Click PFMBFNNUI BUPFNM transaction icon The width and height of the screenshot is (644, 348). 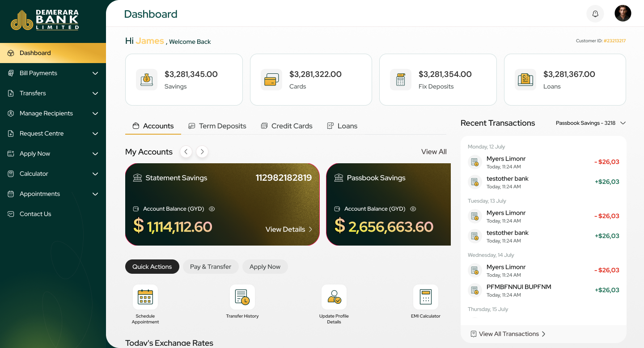(x=475, y=290)
